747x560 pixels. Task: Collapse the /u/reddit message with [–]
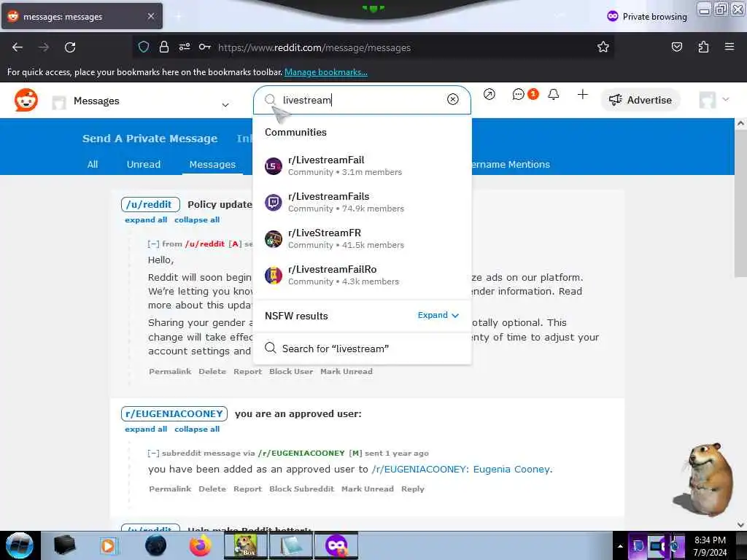pyautogui.click(x=153, y=244)
